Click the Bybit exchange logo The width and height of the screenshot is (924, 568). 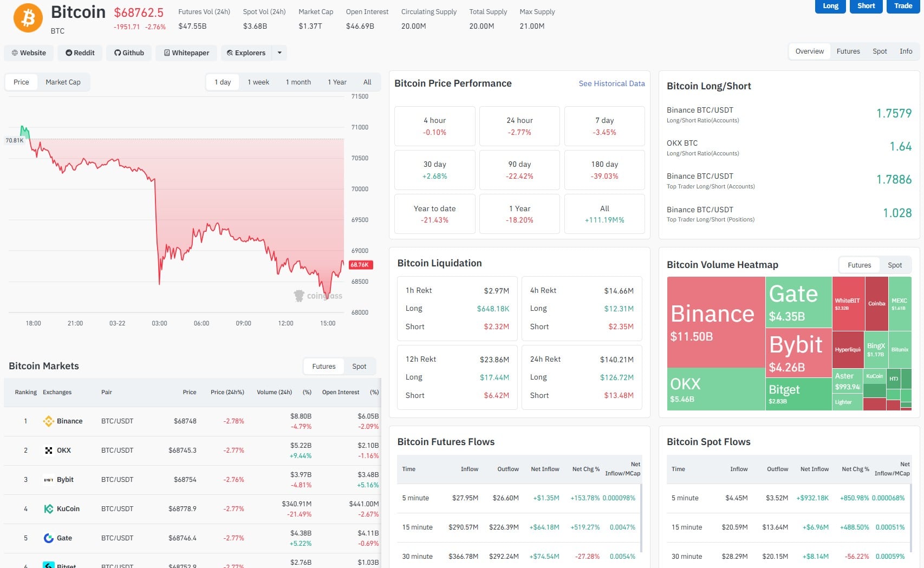tap(48, 479)
